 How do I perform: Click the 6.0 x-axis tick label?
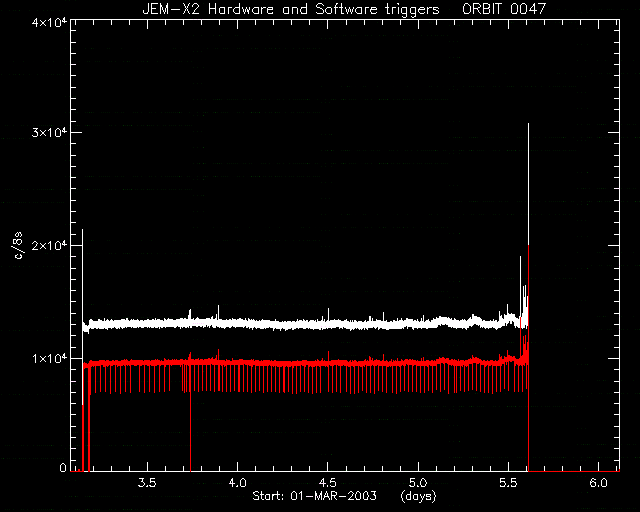click(x=599, y=483)
